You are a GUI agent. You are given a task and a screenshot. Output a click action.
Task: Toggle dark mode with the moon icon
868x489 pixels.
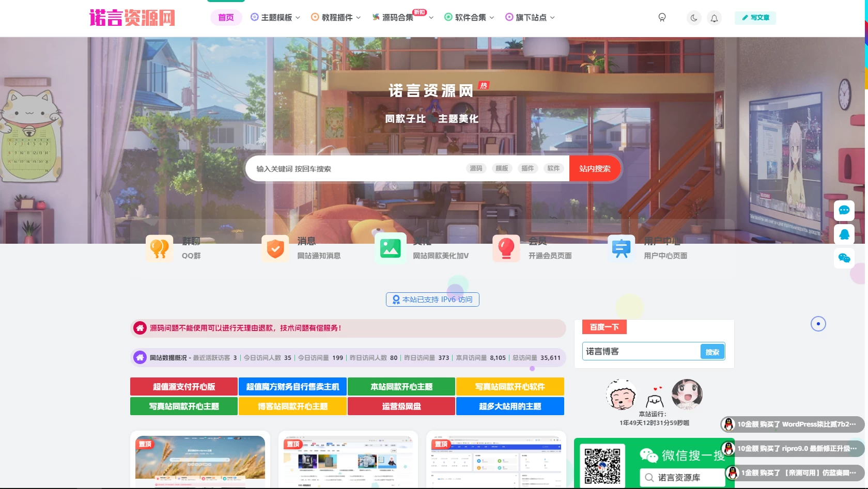(x=693, y=18)
